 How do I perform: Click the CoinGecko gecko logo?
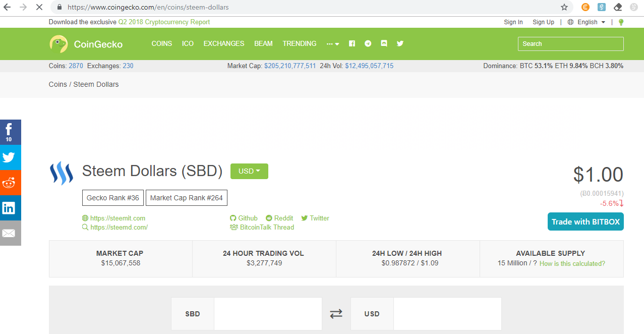click(58, 44)
